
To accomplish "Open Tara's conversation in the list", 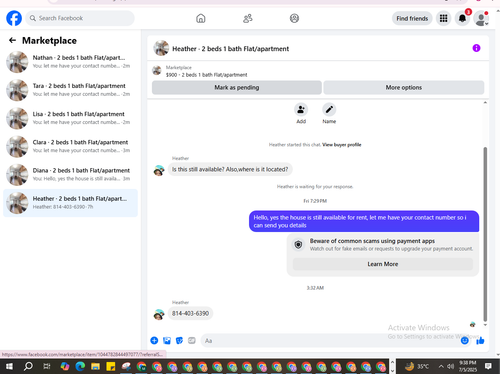I will (x=70, y=90).
